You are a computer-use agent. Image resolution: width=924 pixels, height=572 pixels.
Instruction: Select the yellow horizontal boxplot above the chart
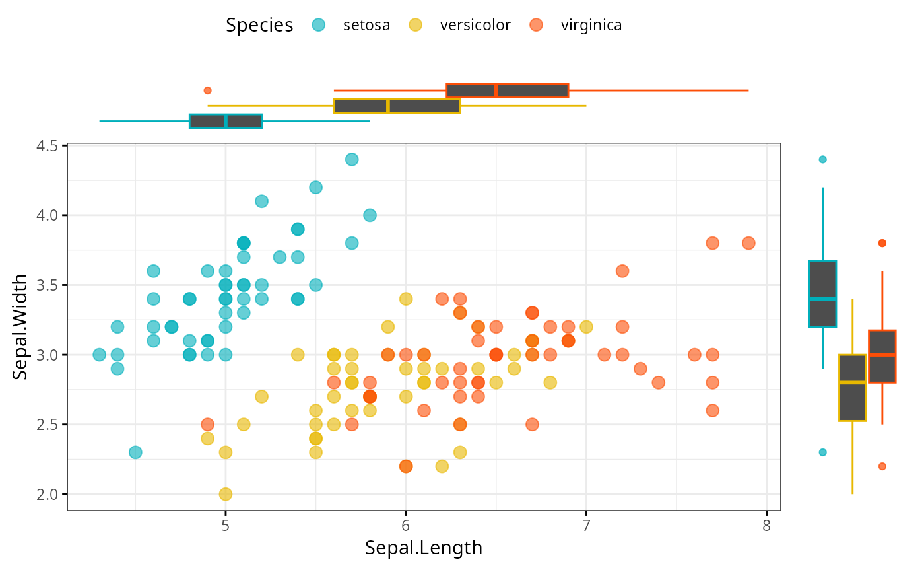coord(397,106)
